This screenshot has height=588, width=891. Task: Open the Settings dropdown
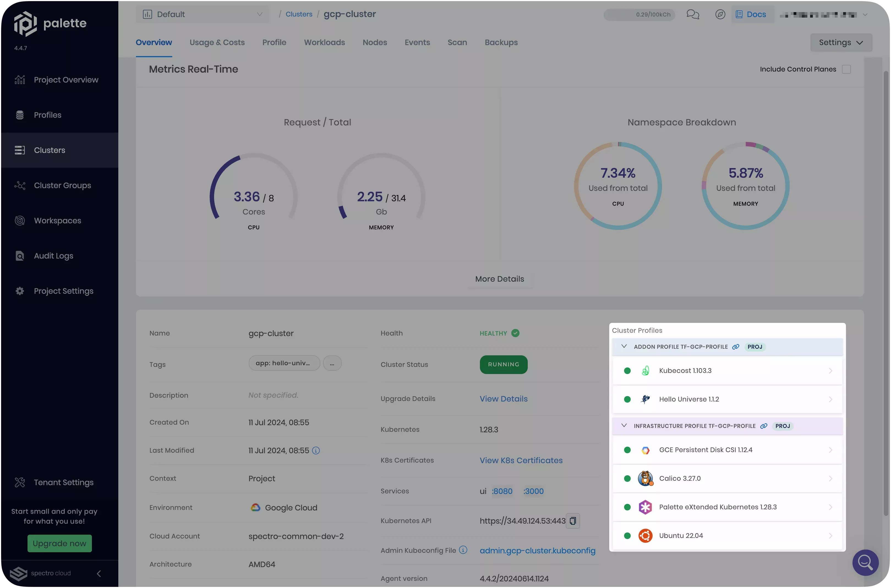tap(841, 42)
